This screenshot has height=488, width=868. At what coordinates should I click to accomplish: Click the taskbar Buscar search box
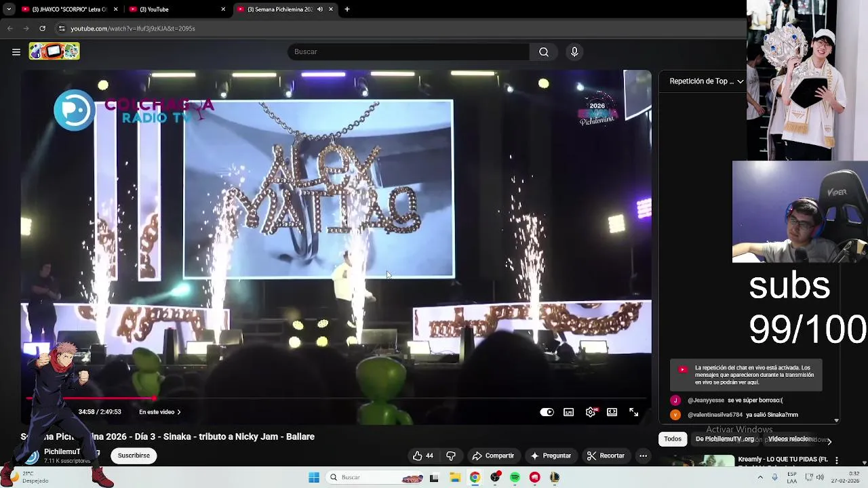pos(375,477)
